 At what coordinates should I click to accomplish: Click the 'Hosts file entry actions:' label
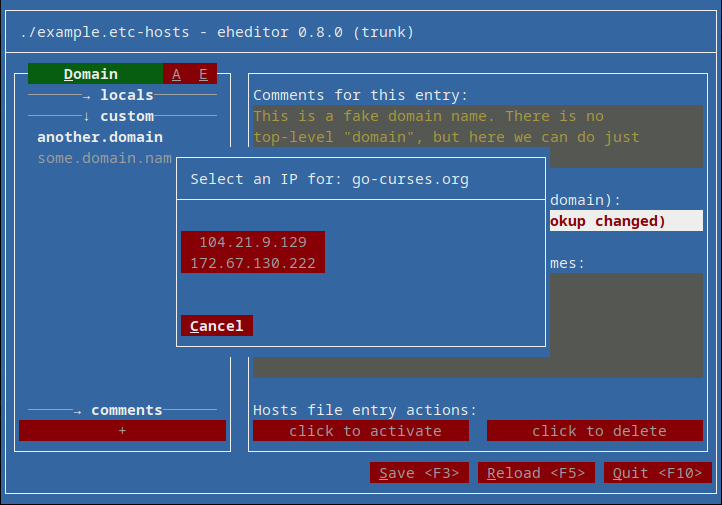(x=365, y=410)
